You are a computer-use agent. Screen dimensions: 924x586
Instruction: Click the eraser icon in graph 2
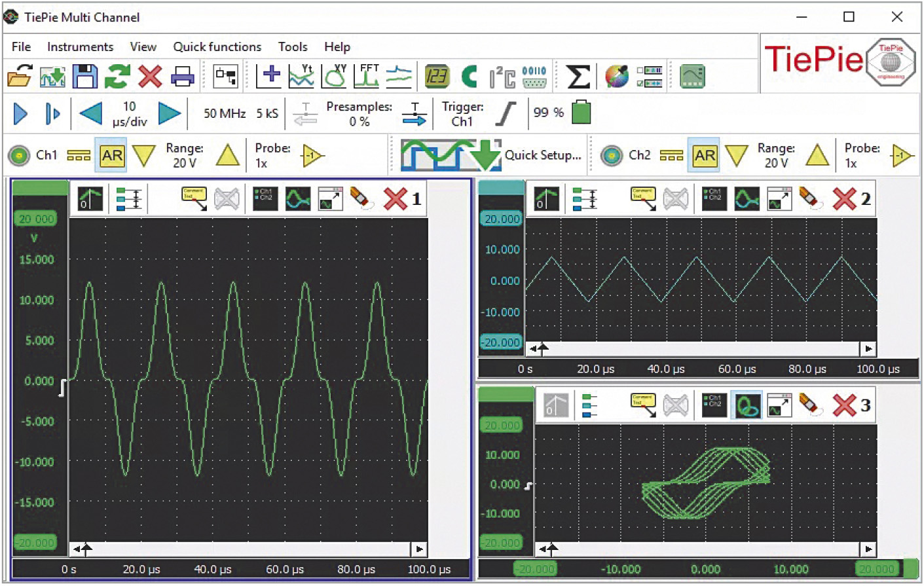coord(810,199)
